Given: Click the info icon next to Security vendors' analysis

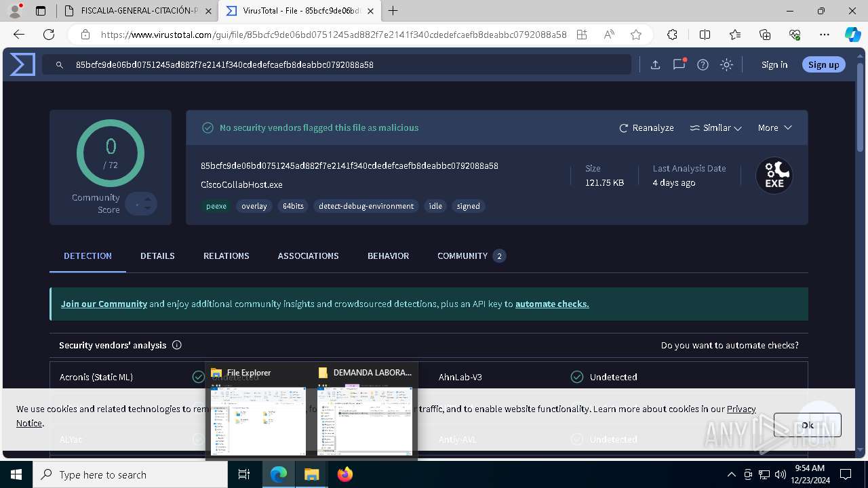Looking at the screenshot, I should coord(177,345).
